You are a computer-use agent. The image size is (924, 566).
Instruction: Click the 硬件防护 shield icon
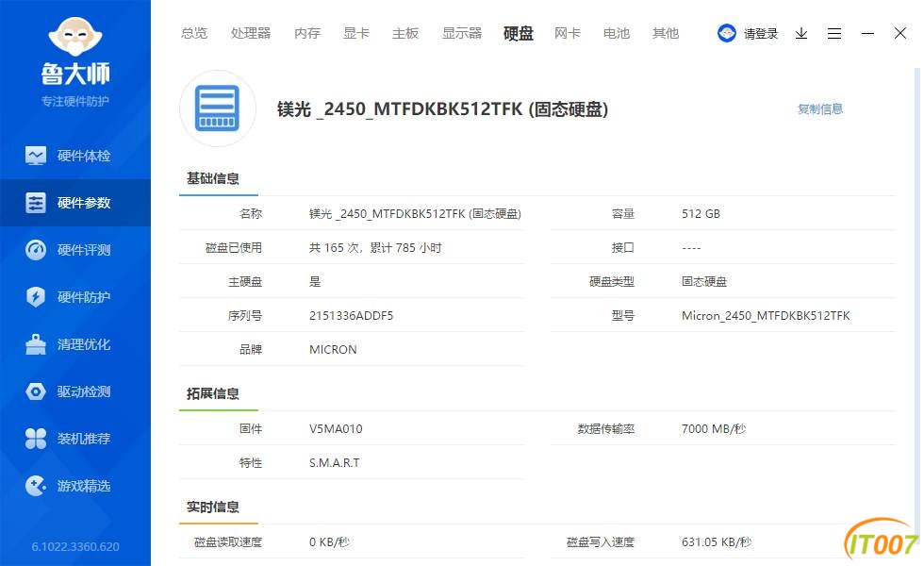tap(36, 297)
